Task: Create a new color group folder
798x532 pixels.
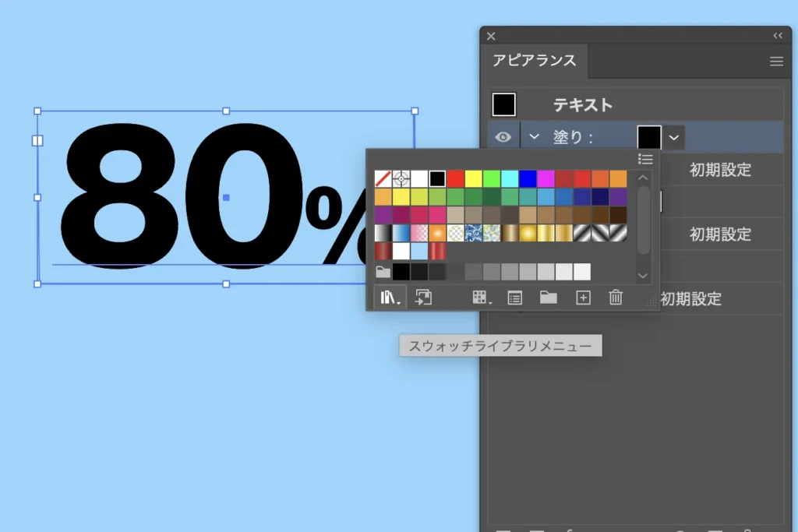Action: (x=549, y=297)
